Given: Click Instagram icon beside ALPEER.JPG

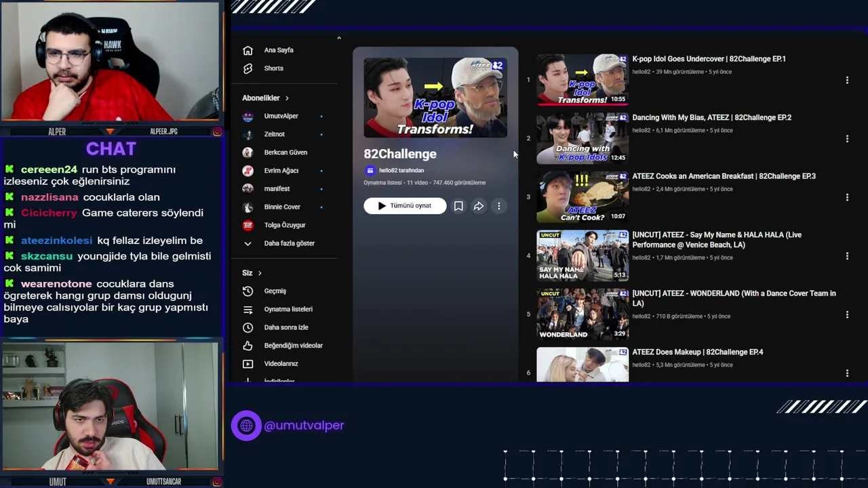Looking at the screenshot, I should coord(217,131).
